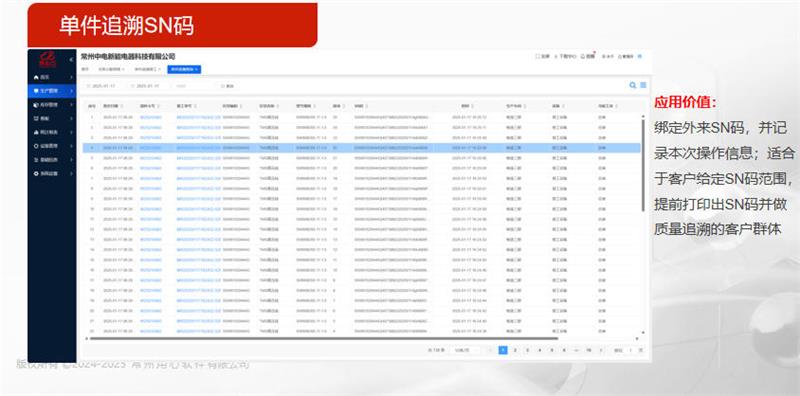Select the highlighted fourth table row
800x396 pixels.
pos(361,148)
